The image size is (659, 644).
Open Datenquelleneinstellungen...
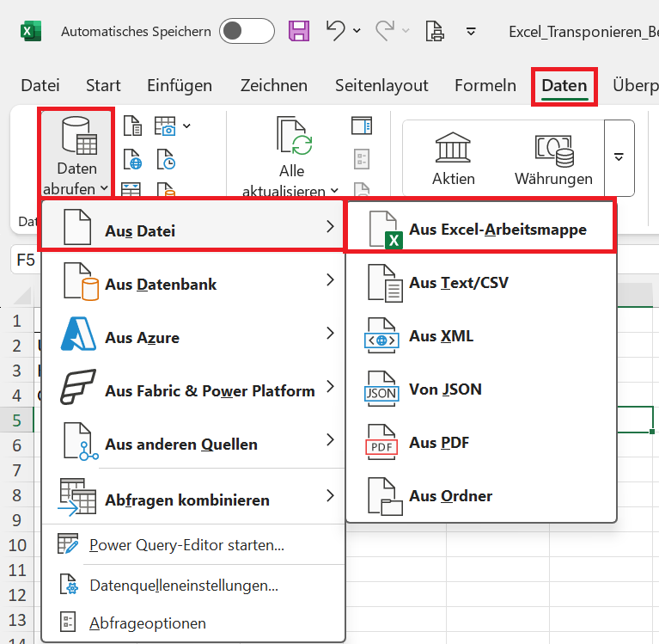(x=193, y=586)
